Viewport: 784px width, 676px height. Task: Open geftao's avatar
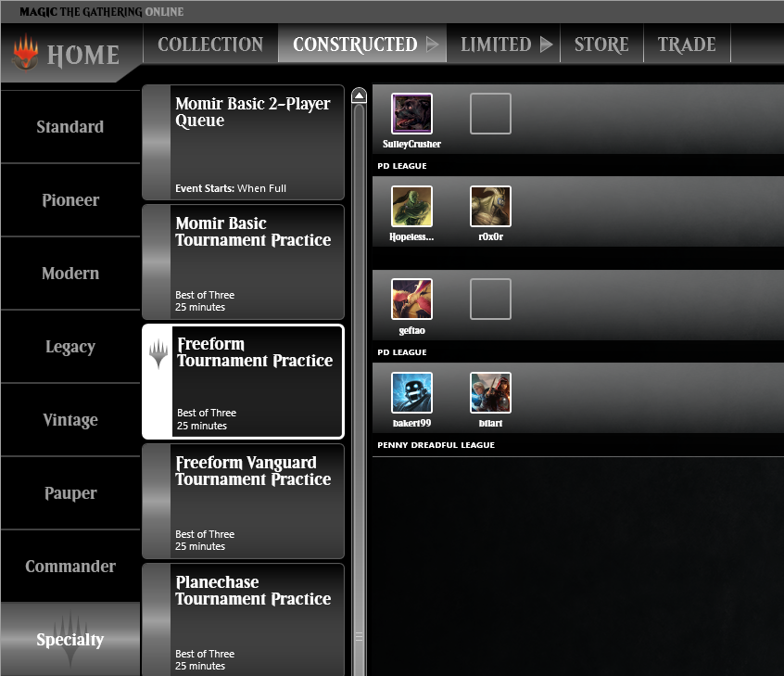411,300
